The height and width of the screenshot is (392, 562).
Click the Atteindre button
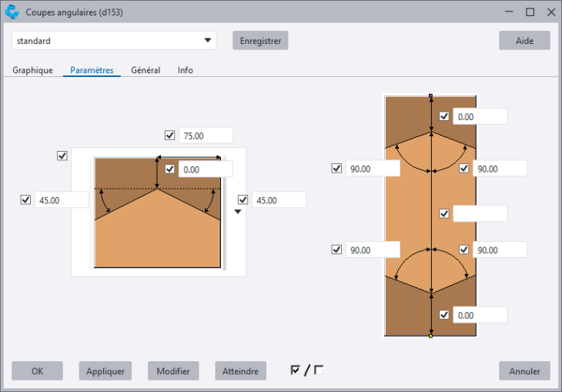pos(241,370)
